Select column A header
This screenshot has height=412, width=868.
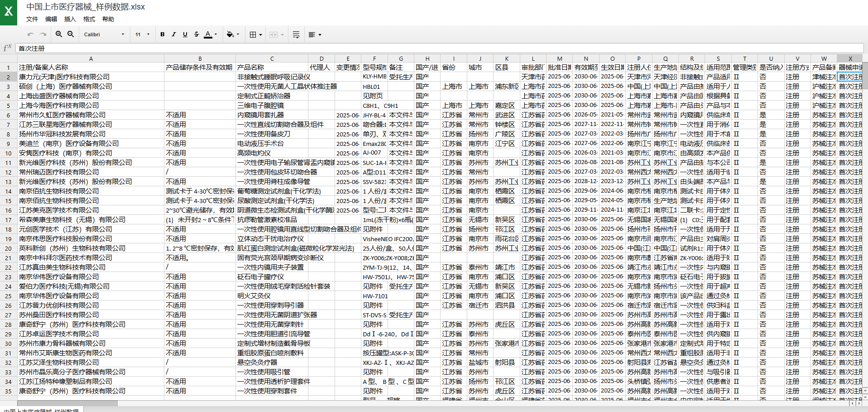(x=91, y=58)
